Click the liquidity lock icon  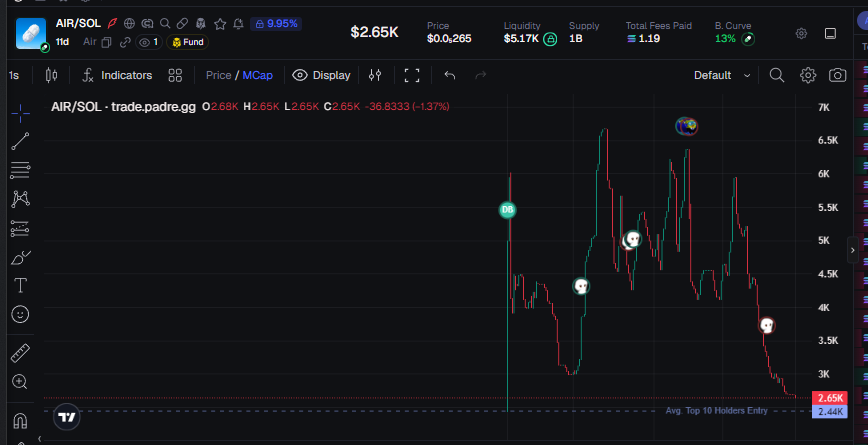pos(550,39)
